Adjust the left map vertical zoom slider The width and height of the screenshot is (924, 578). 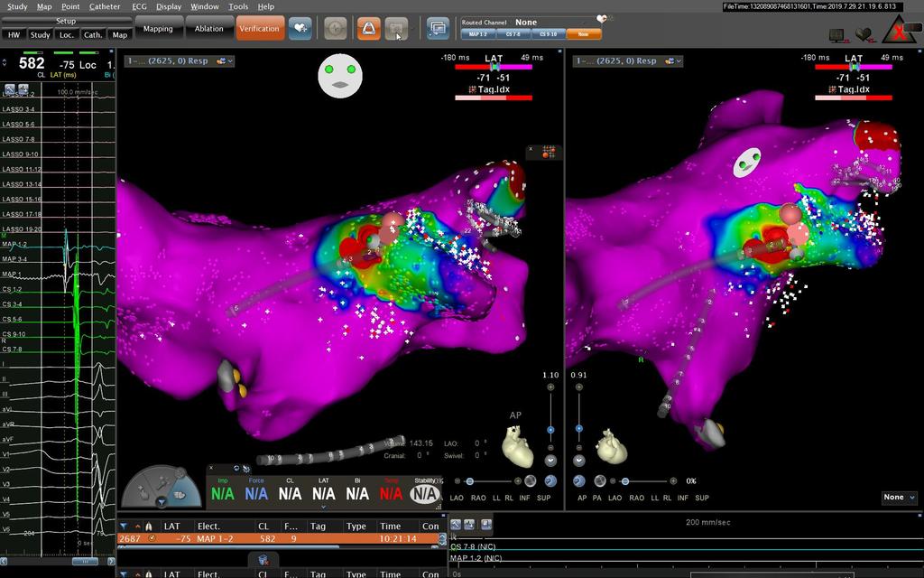click(x=550, y=430)
